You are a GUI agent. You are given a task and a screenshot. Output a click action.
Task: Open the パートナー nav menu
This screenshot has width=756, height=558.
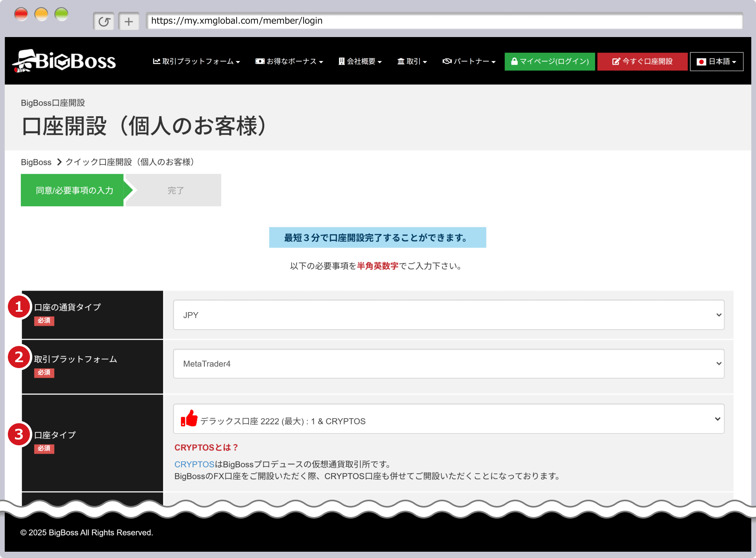point(469,61)
